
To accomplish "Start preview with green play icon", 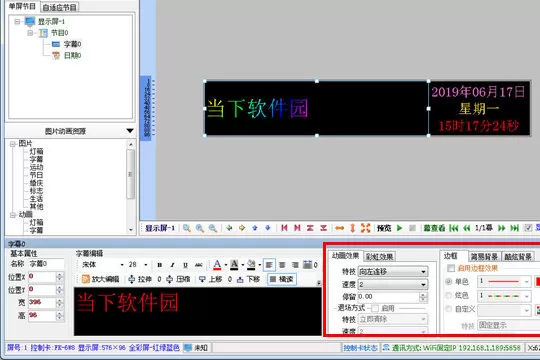I will point(399,228).
